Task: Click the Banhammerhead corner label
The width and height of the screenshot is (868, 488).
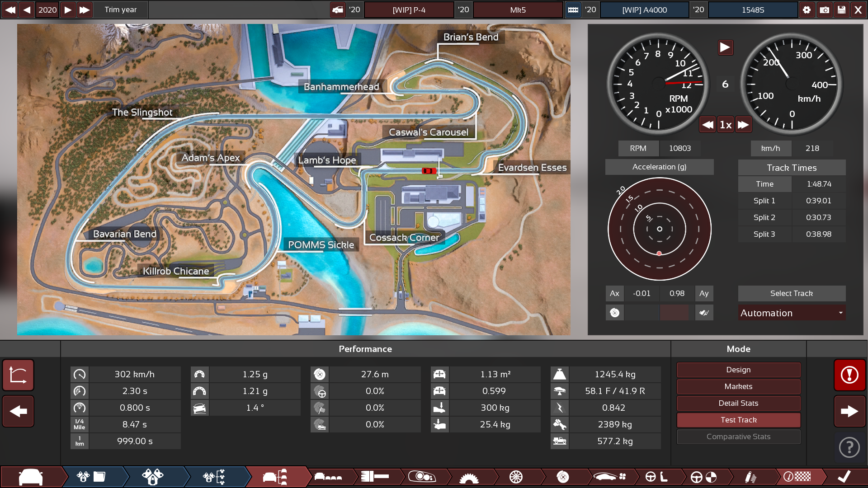Action: [341, 87]
